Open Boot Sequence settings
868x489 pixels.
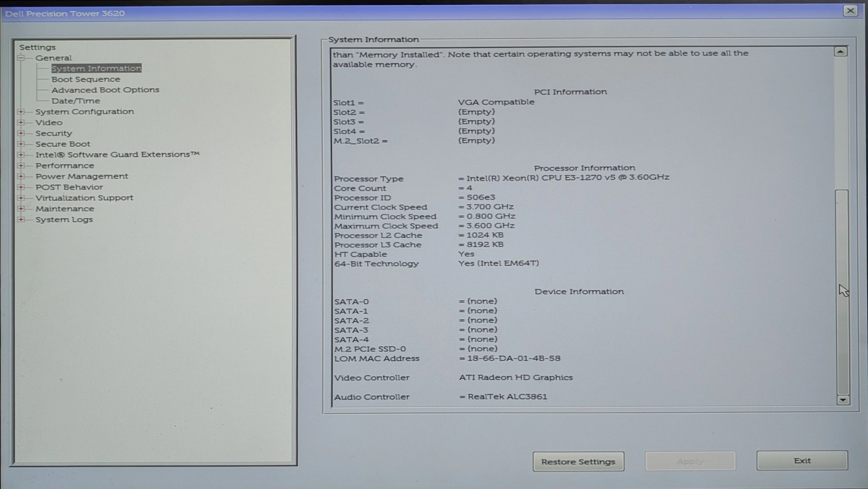pyautogui.click(x=86, y=79)
